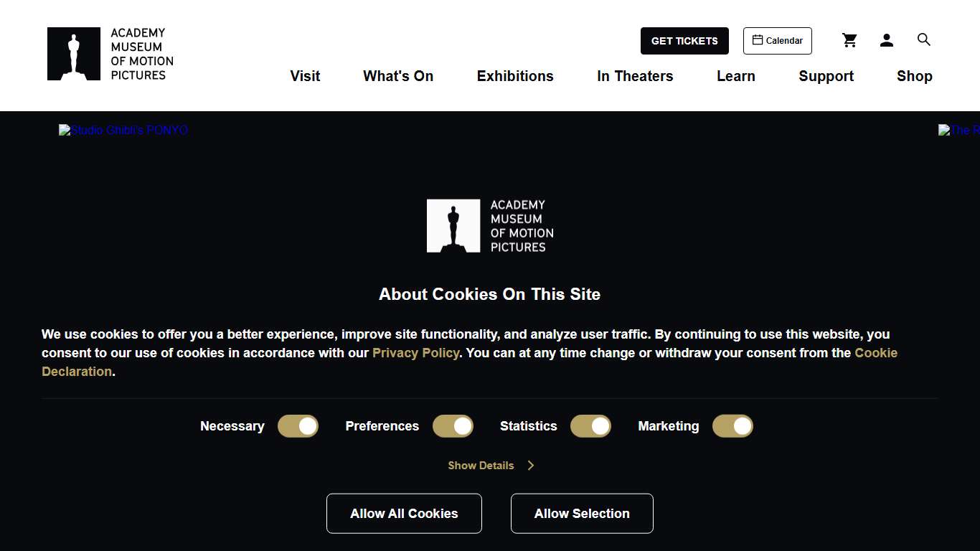Expand Show Details chevron arrow
This screenshot has height=551, width=980.
click(531, 466)
